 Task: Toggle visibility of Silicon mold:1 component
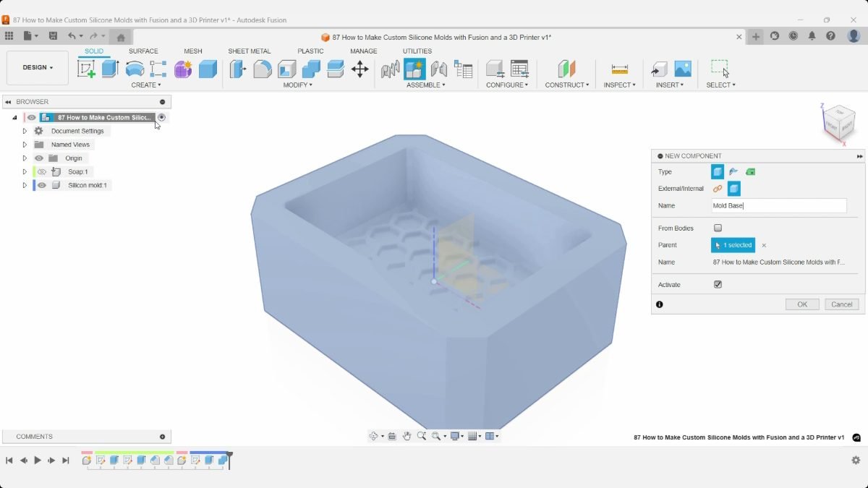(42, 186)
